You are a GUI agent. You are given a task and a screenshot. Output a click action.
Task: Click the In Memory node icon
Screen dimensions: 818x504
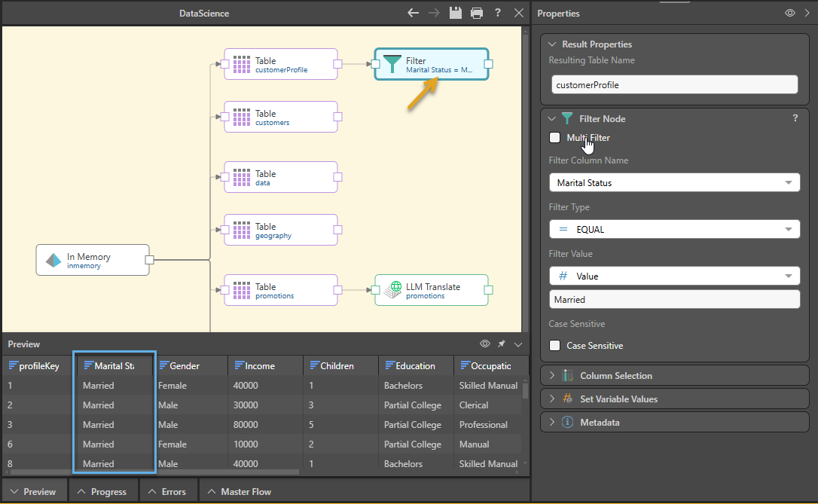point(53,261)
